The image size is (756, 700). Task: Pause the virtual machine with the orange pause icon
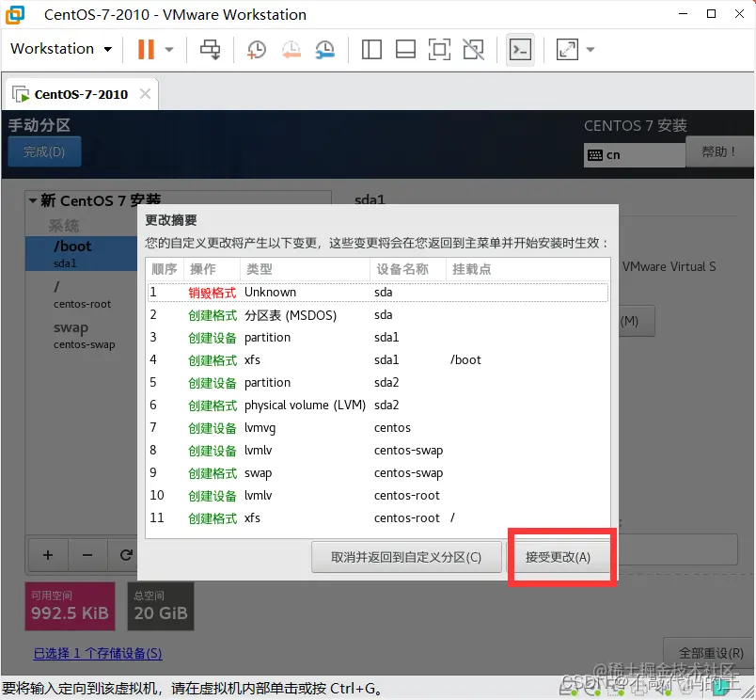[x=146, y=49]
